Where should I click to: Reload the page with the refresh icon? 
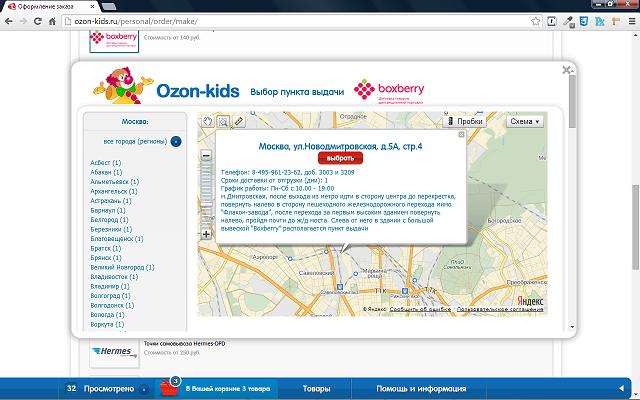38,21
